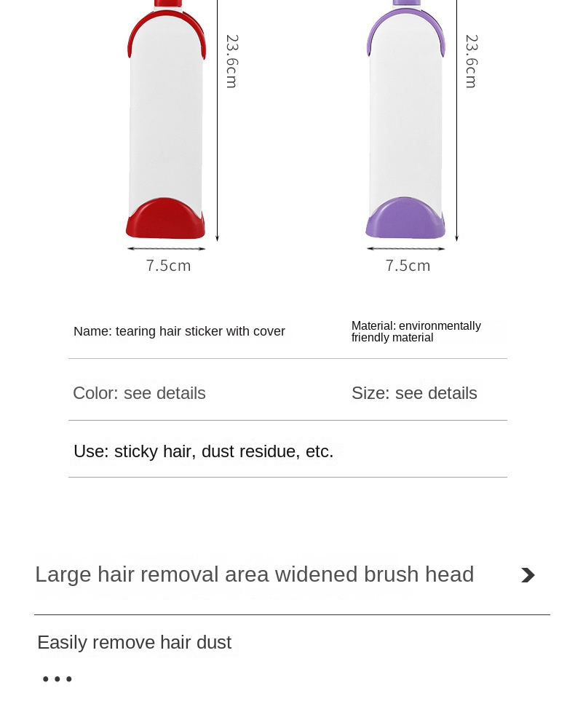Screen dimensions: 575x728
Task: Click the "Material: environmentally friendly material" text
Action: 416,331
